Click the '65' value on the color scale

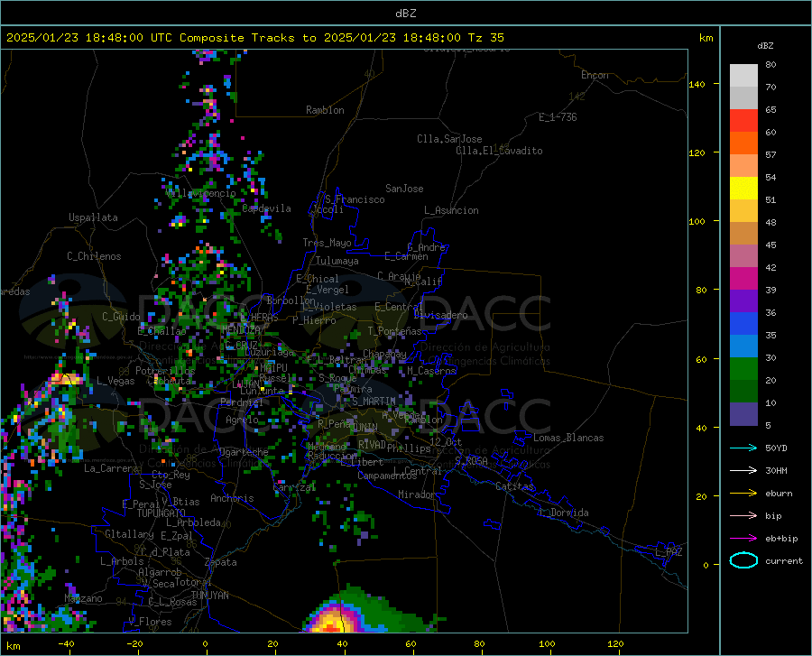pyautogui.click(x=770, y=110)
